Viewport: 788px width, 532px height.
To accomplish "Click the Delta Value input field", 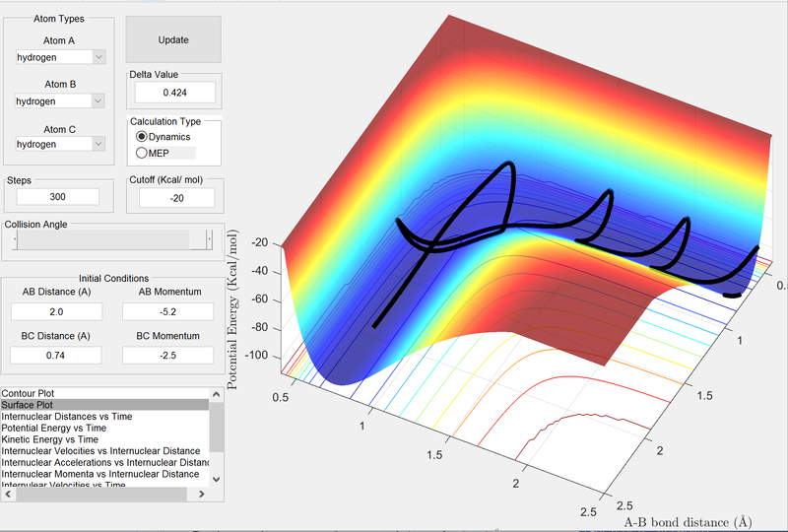I will tap(175, 93).
